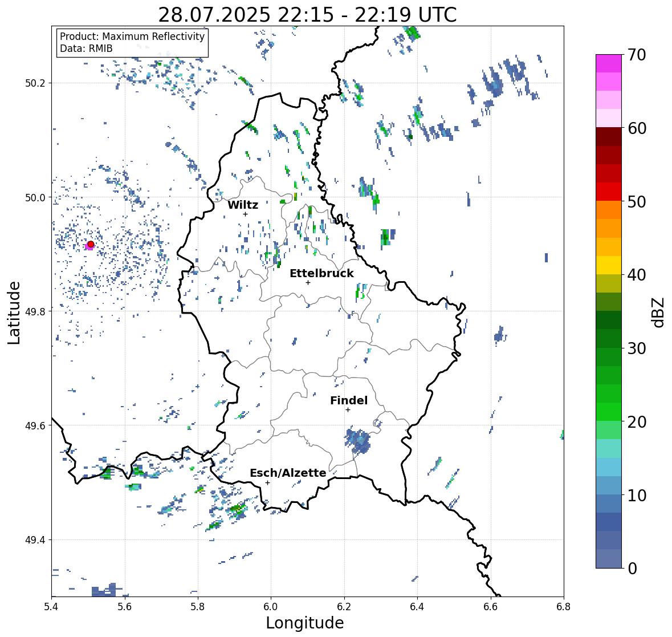Click the 70 tick on colorbar
Screen dimensions: 672x637
[x=636, y=55]
